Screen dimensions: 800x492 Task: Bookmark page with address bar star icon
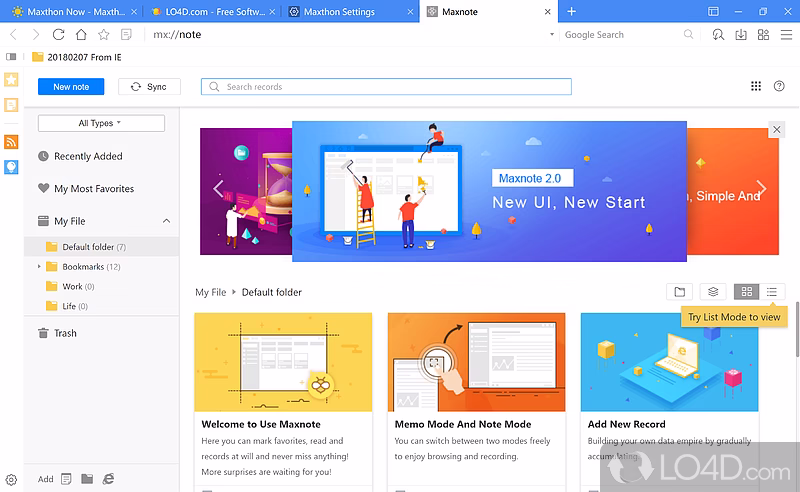point(104,35)
